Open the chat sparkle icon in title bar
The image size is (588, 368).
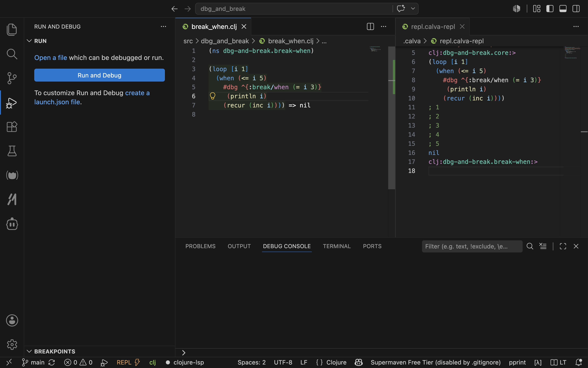[401, 9]
